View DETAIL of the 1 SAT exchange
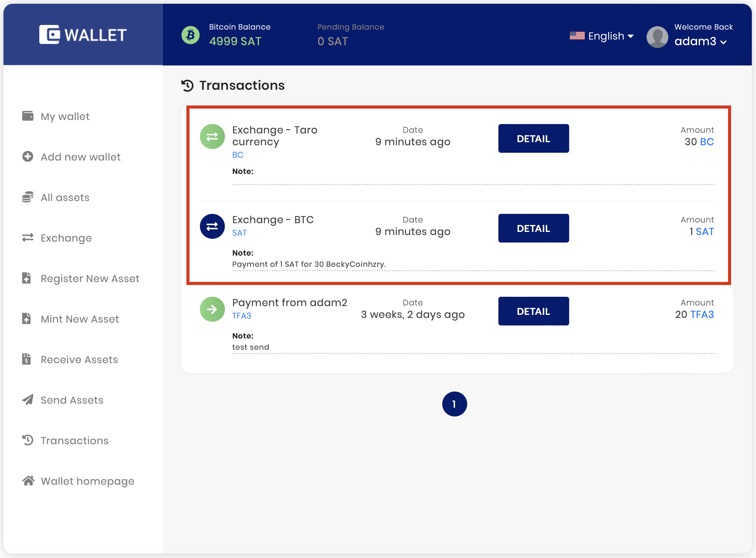Screen dimensions: 756x558 point(533,228)
